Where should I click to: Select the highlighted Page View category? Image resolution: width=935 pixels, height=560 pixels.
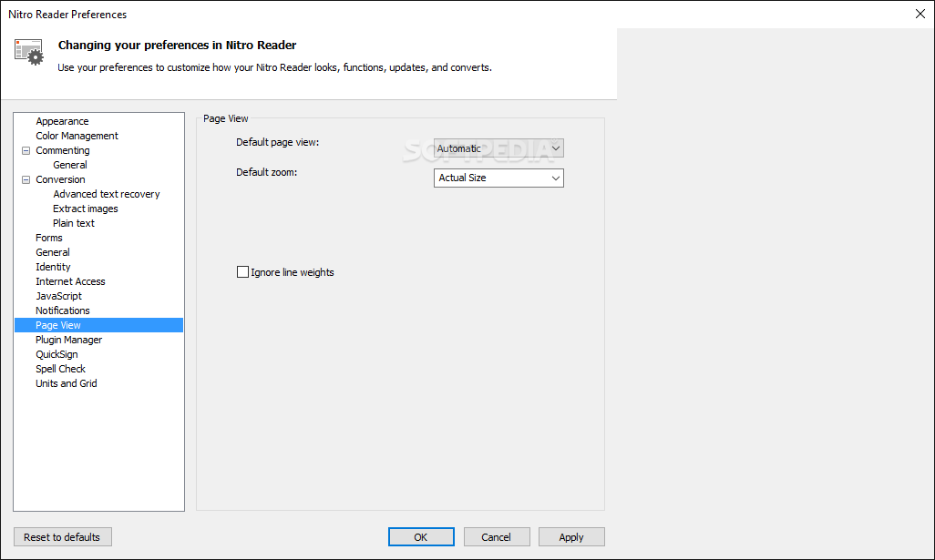(x=98, y=325)
